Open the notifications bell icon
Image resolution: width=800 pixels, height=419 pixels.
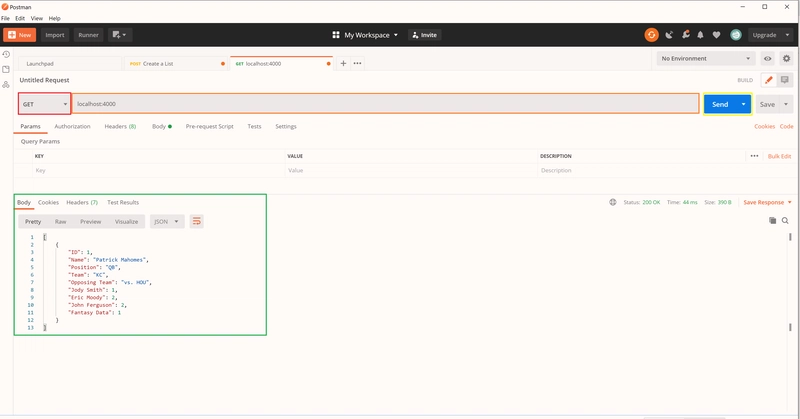701,35
